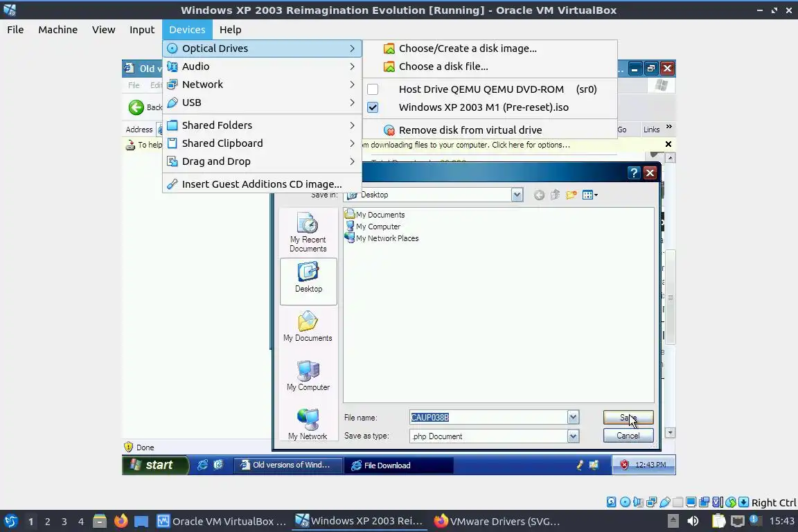Image resolution: width=798 pixels, height=532 pixels.
Task: Click the Cancel button in the Save dialog
Action: pos(628,436)
